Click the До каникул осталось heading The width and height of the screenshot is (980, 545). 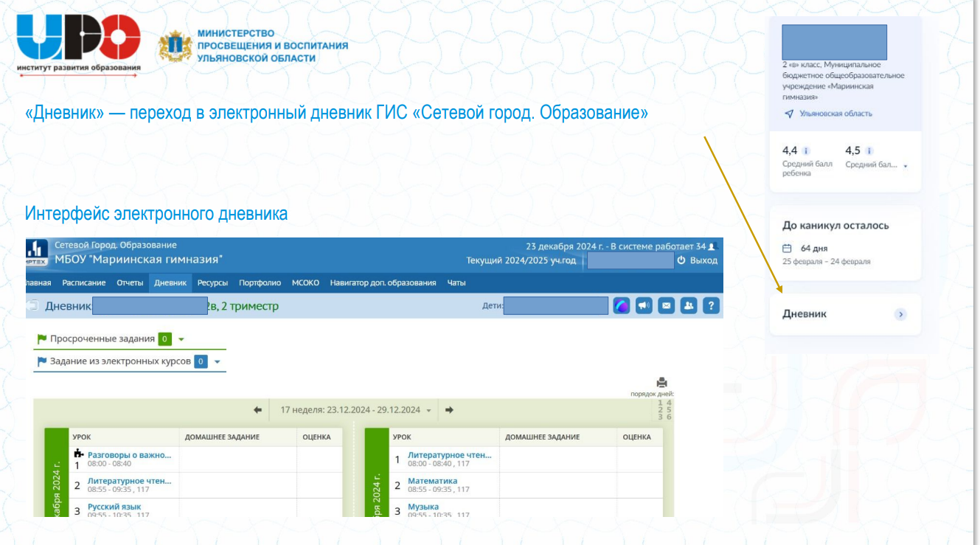pos(835,226)
